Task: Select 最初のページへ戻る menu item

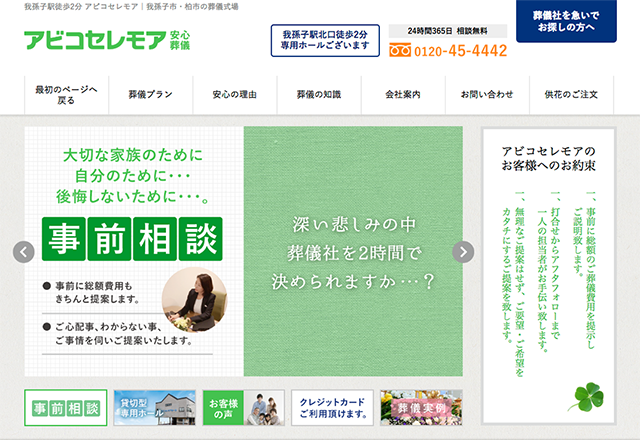Action: click(x=67, y=95)
